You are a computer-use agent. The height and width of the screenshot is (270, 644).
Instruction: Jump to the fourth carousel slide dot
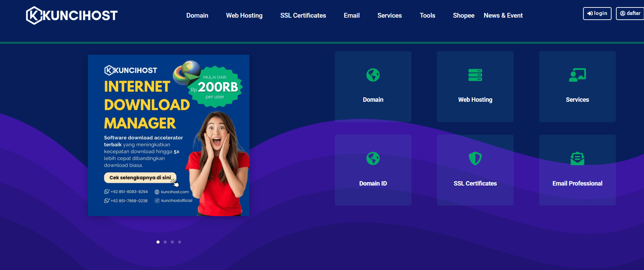click(x=180, y=242)
